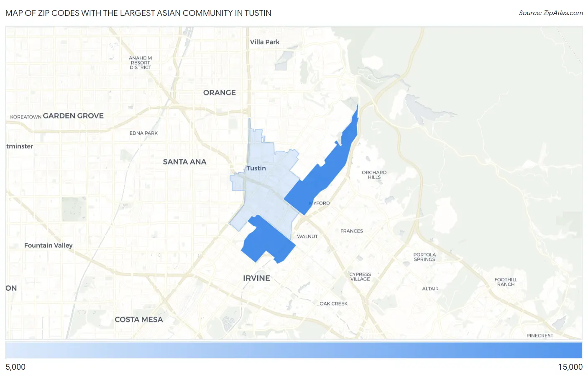Viewport: 588px width, 376px height.
Task: Click the map title heading
Action: pyautogui.click(x=138, y=13)
